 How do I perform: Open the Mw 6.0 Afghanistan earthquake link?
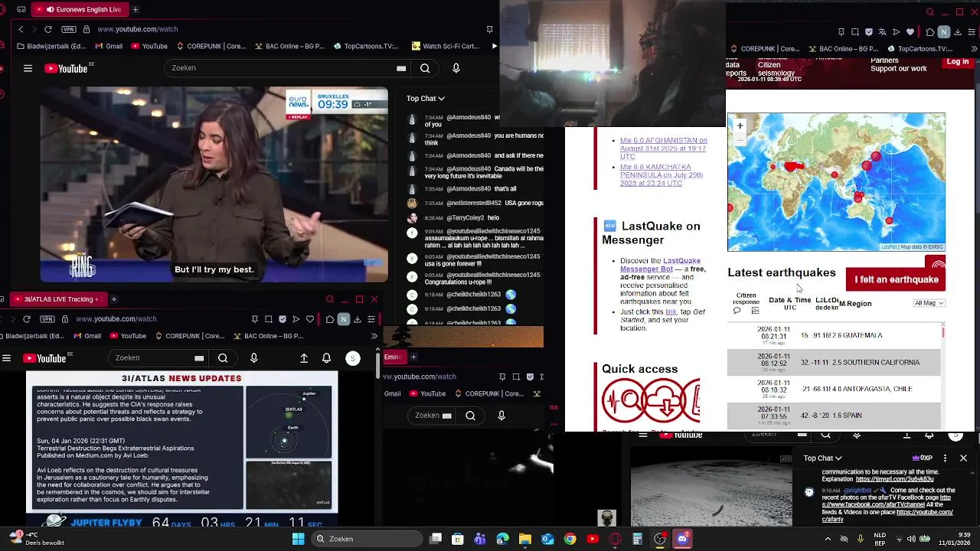[x=663, y=148]
